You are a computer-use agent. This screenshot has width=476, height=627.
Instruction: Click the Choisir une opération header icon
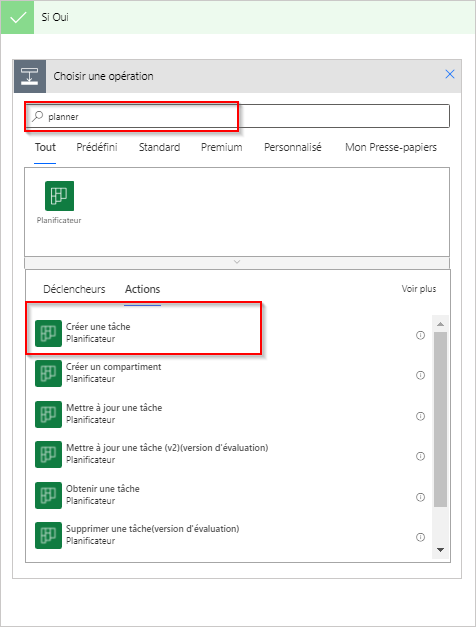[x=30, y=76]
